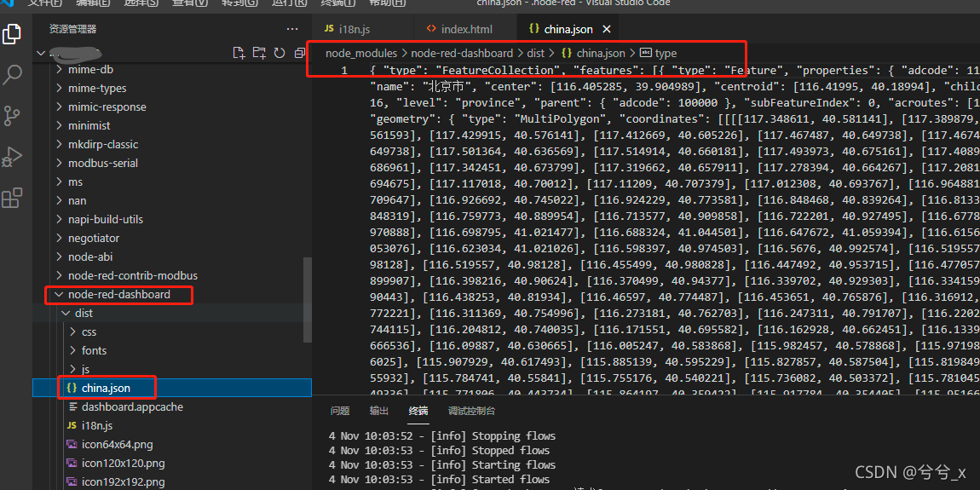Open explorer panel more actions menu
The height and width of the screenshot is (490, 980).
point(292,29)
